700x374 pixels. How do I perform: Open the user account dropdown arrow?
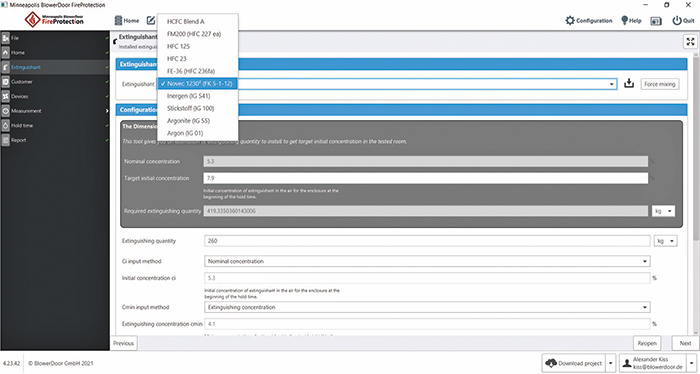point(692,363)
